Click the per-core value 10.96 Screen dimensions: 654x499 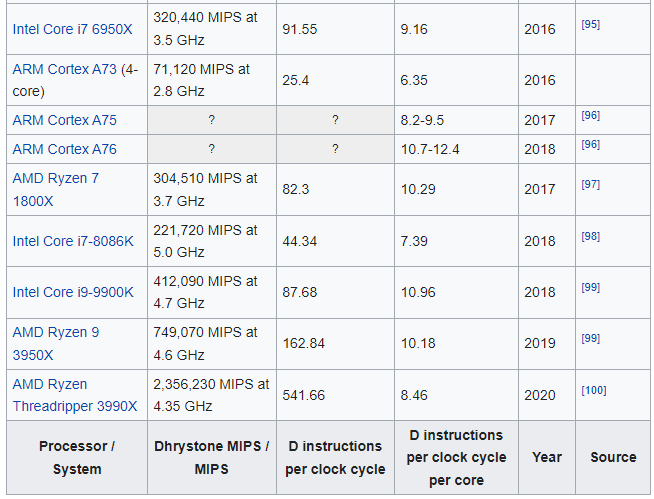[418, 292]
